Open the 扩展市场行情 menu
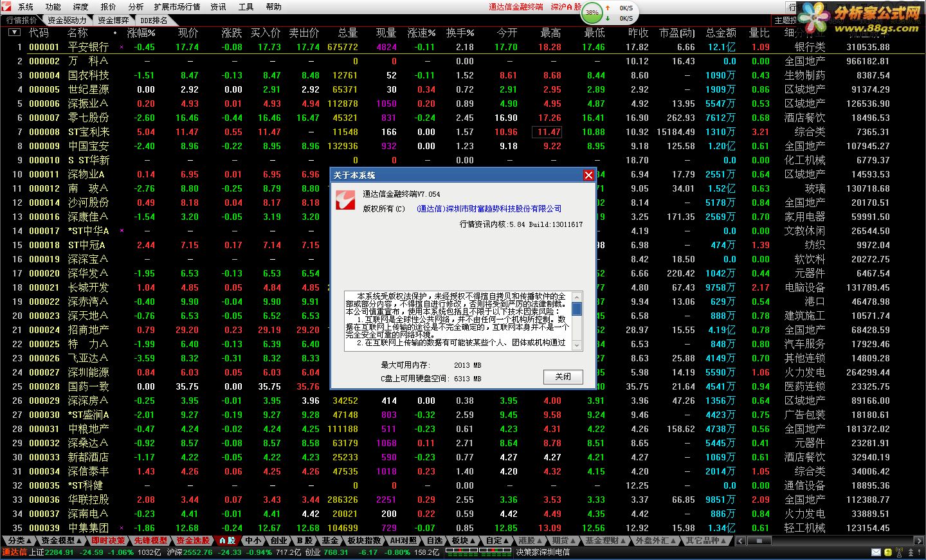Viewport: 926px width, 560px height. [177, 6]
